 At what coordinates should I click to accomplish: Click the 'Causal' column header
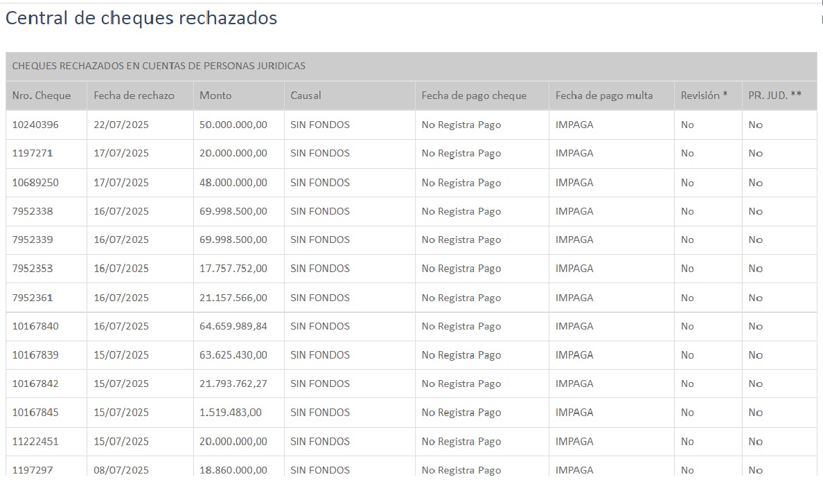(306, 96)
